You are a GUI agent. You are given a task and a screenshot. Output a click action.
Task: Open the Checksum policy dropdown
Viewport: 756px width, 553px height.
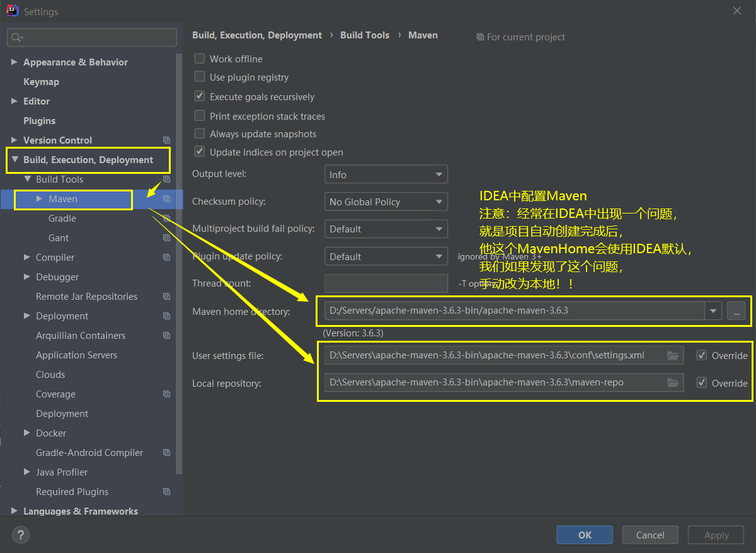tap(386, 202)
